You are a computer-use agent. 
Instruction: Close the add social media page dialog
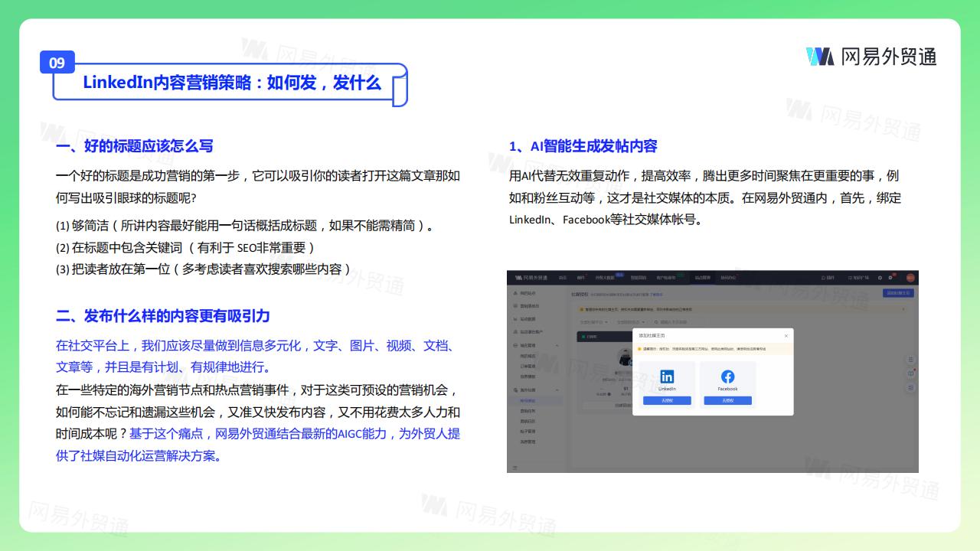(786, 336)
